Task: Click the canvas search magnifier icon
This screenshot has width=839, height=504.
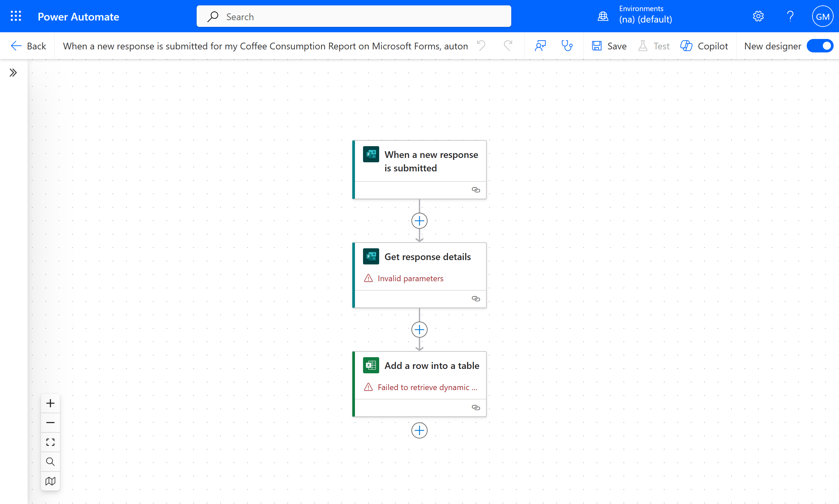Action: click(x=50, y=462)
